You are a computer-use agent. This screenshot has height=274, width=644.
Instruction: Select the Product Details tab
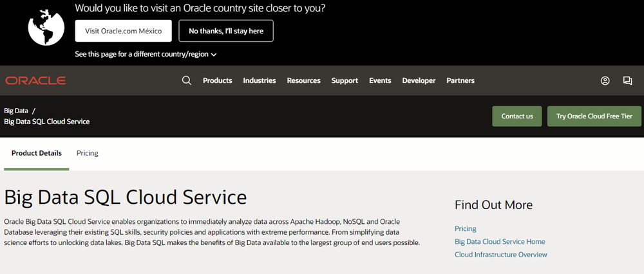point(37,153)
